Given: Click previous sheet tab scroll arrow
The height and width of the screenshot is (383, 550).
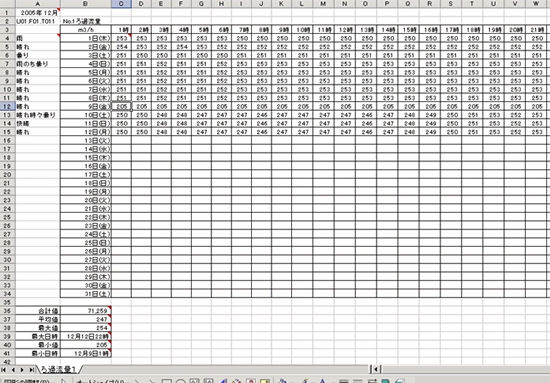Looking at the screenshot, I should [x=13, y=370].
